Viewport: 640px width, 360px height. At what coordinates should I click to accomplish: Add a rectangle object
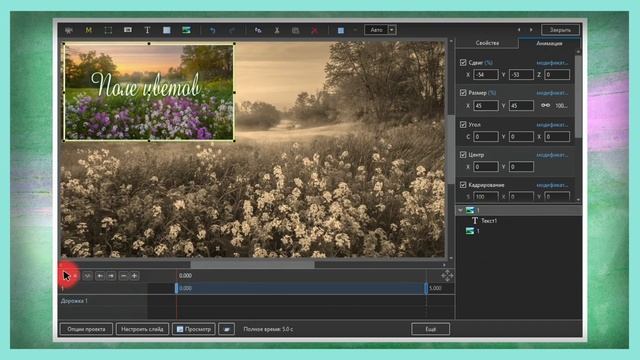(167, 30)
